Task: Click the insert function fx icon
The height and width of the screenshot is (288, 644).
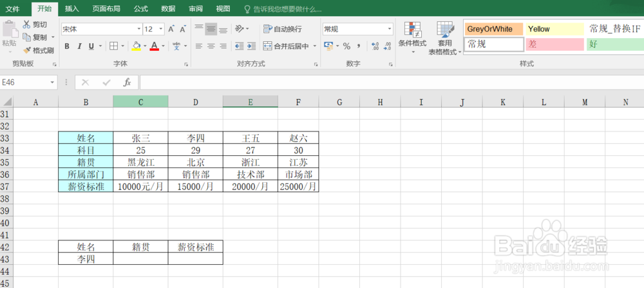Action: [x=128, y=82]
